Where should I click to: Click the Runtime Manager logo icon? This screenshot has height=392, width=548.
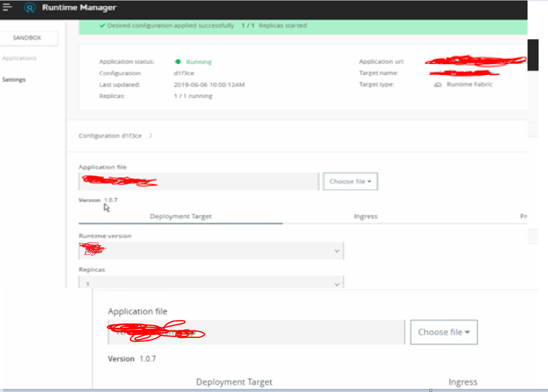pos(30,8)
